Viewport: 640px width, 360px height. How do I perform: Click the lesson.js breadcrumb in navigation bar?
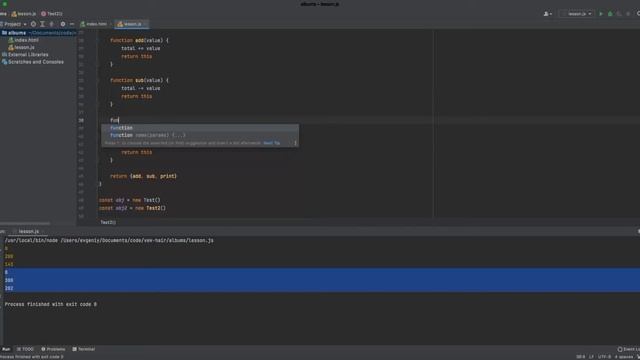(x=24, y=14)
